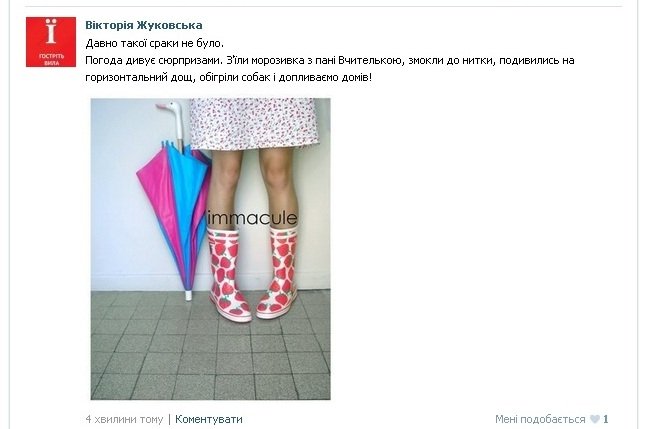Click the first line Давно такої сраки не було

pyautogui.click(x=155, y=43)
